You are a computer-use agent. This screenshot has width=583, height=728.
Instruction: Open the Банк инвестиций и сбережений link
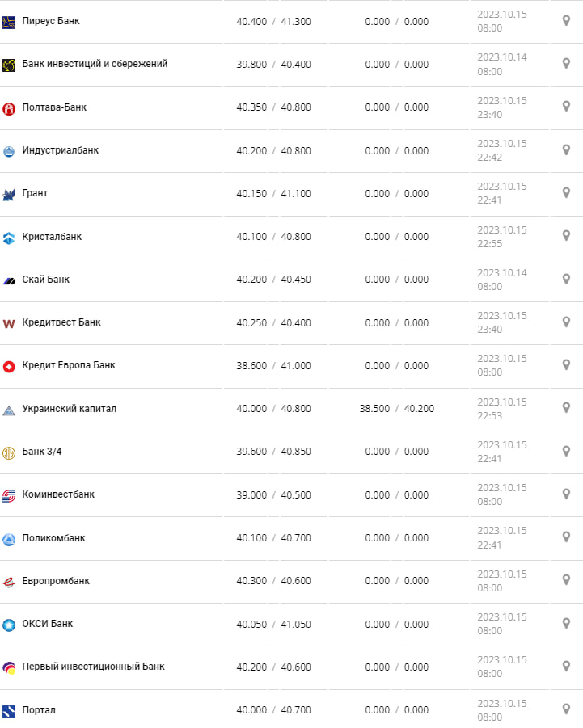(95, 64)
